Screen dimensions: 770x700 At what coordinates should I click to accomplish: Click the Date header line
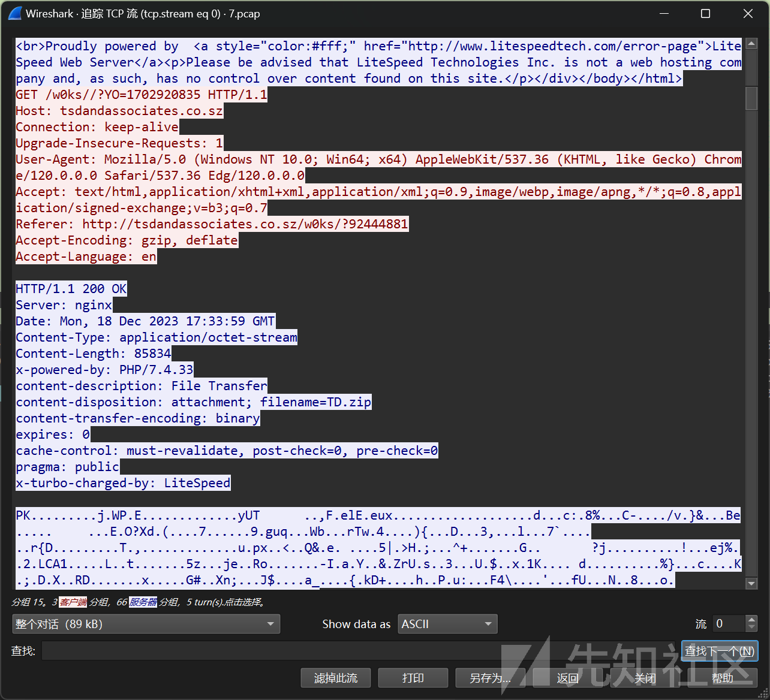145,321
